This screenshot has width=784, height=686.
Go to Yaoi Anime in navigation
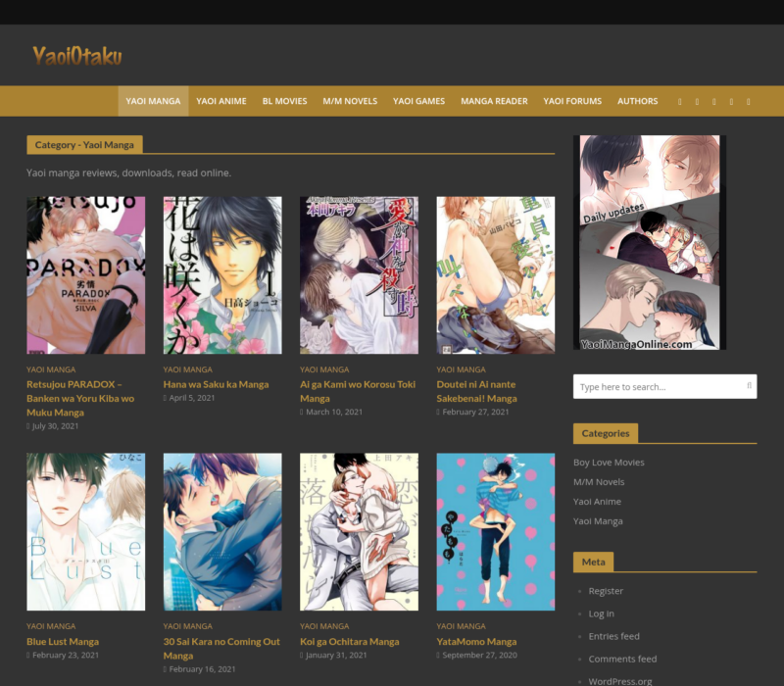220,101
